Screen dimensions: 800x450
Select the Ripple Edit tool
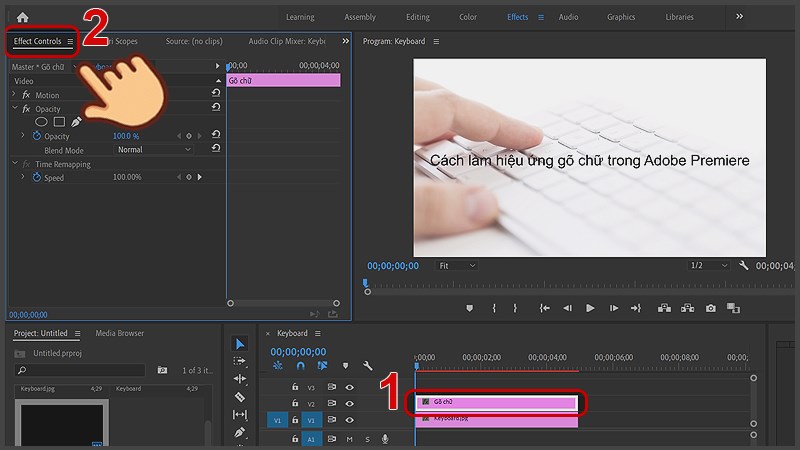point(239,379)
